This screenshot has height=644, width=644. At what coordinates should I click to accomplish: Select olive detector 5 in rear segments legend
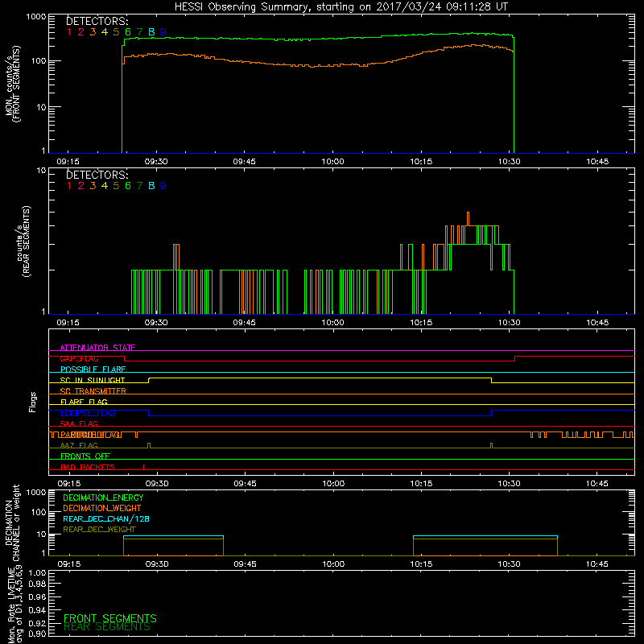[x=116, y=186]
